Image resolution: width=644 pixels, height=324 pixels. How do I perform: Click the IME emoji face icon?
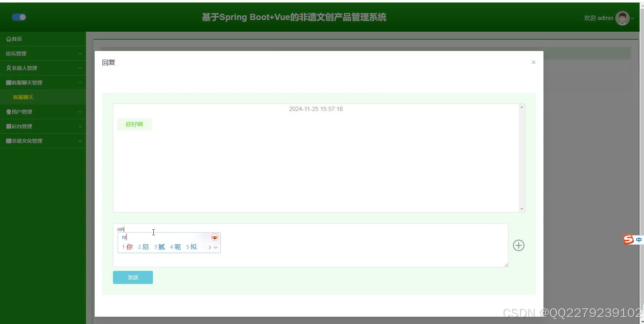tap(215, 237)
